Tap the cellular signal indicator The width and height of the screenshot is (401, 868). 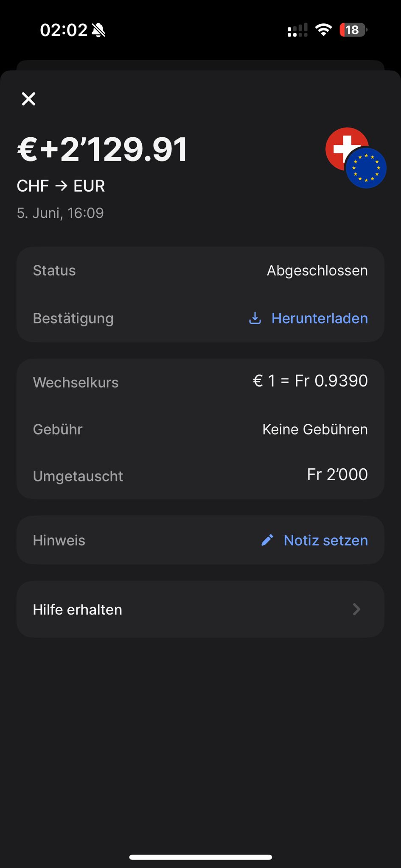point(297,30)
